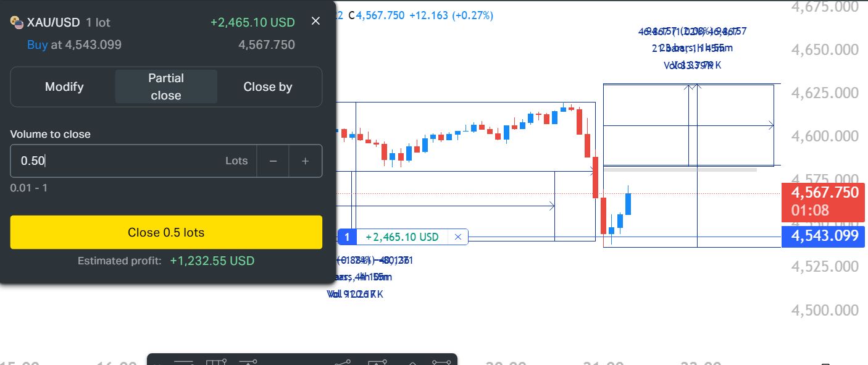
Task: Click the +2,465.10 USD profit tag on chart
Action: coord(402,237)
